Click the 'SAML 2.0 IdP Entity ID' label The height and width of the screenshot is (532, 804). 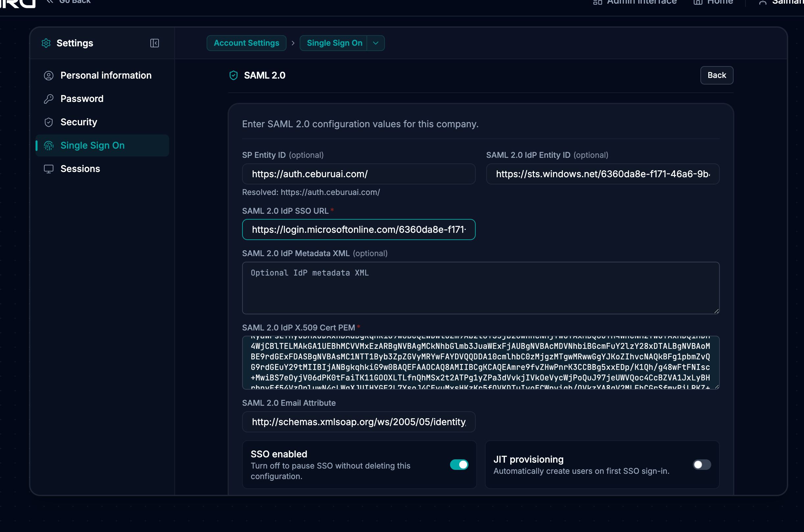coord(528,155)
